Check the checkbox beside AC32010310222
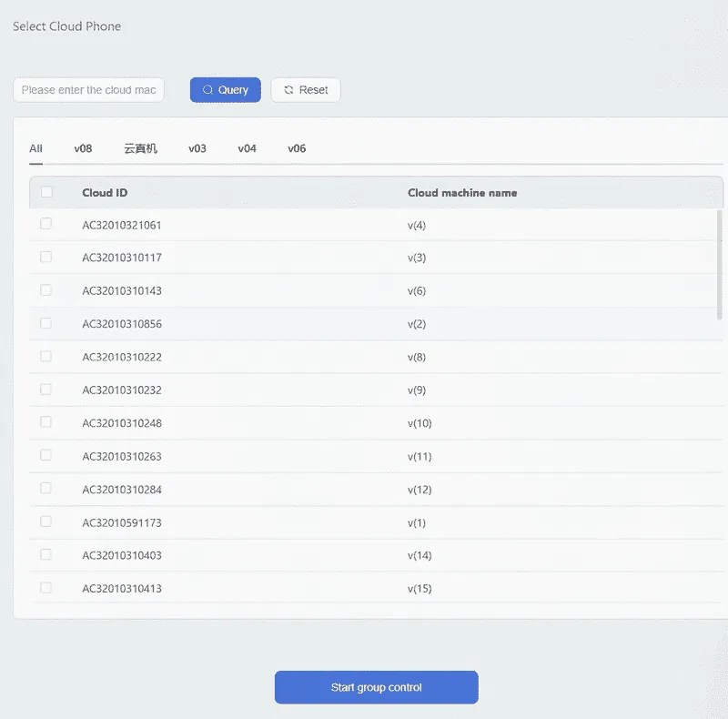This screenshot has height=719, width=728. click(x=45, y=357)
